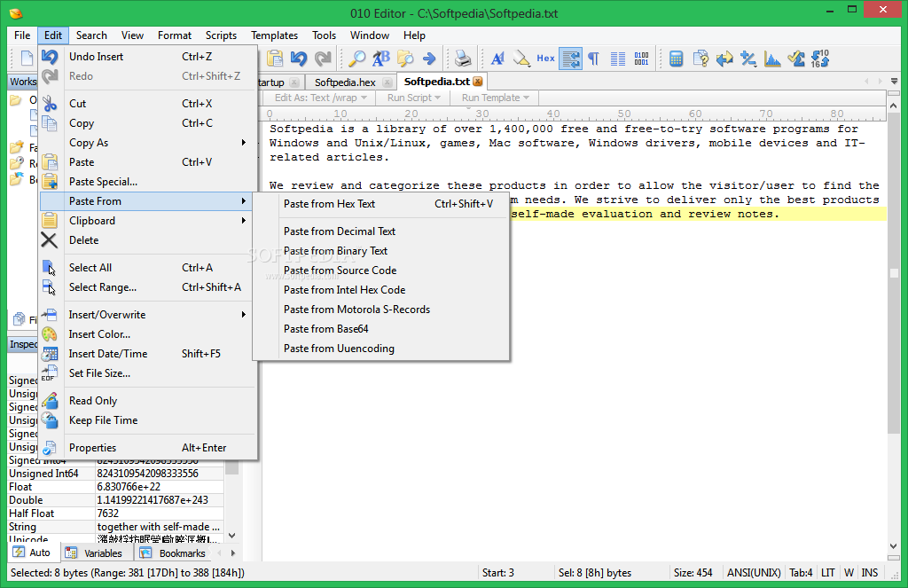Click the gray Redo arrow in toolbar

[323, 59]
